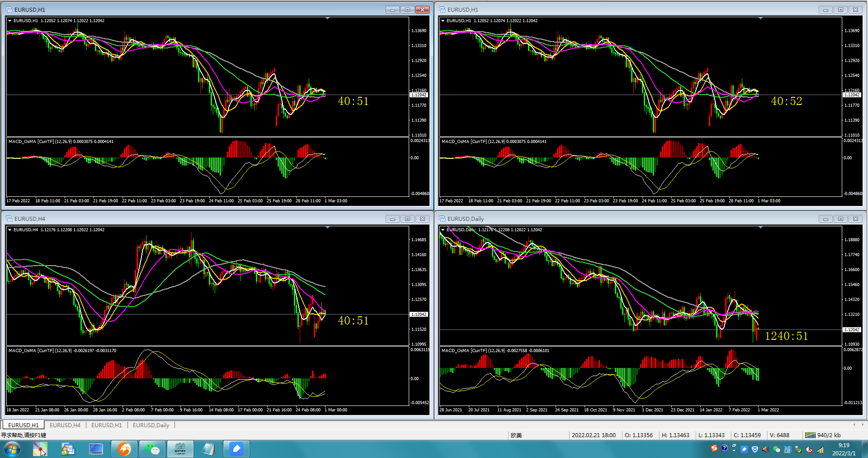Expand the triangle menu beside top-left EURUSD,H1 label

9,20
